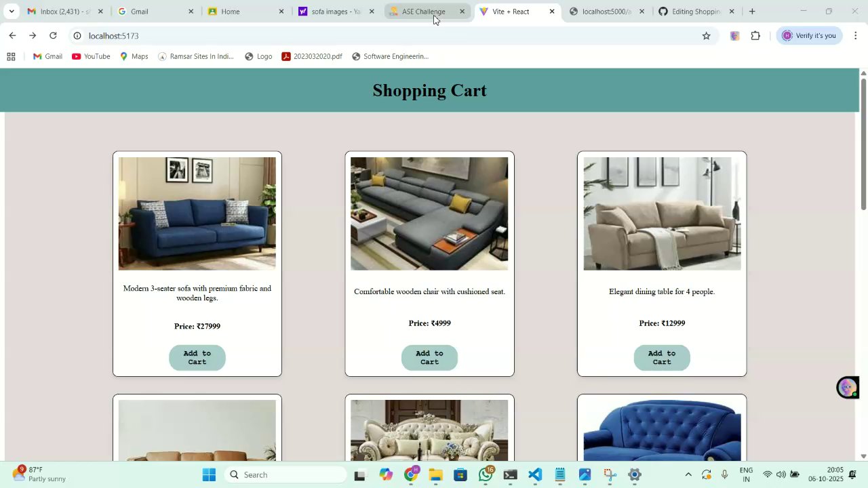
Task: Open the Logo bookmark
Action: 258,57
